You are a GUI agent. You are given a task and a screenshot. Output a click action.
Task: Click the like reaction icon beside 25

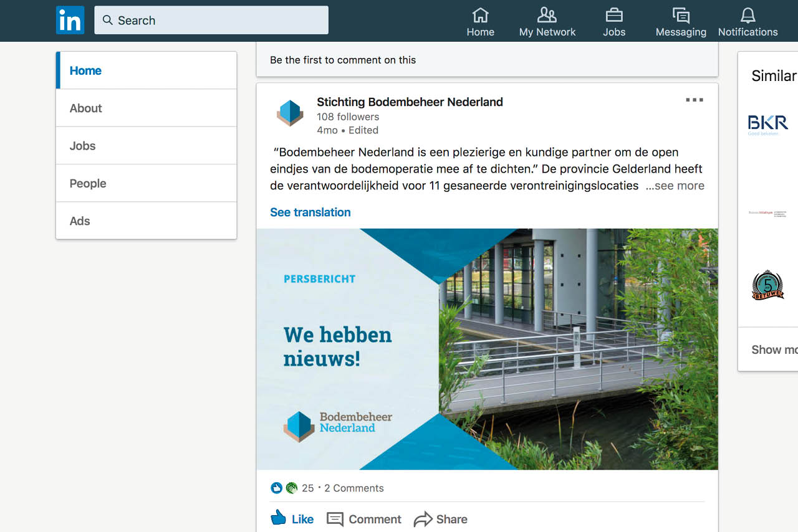point(277,488)
